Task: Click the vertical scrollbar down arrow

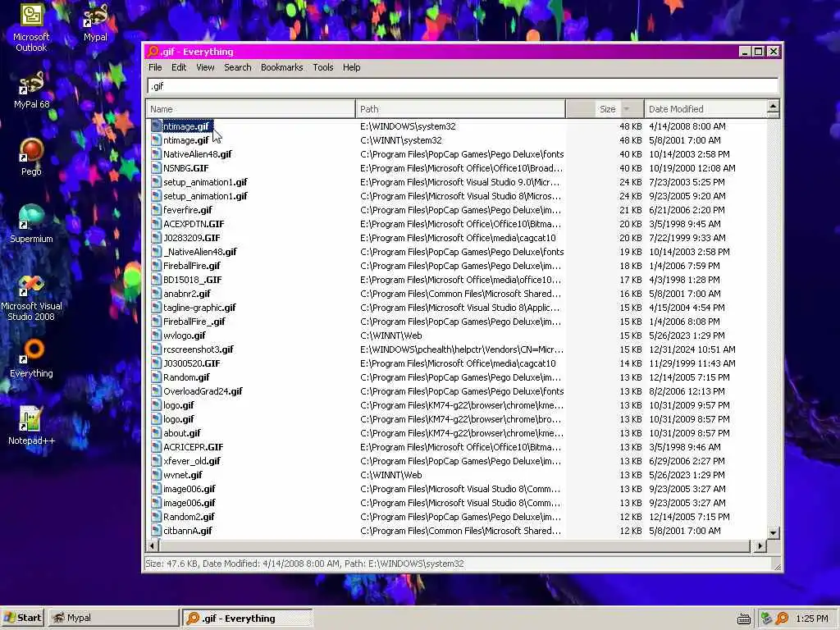Action: (773, 532)
